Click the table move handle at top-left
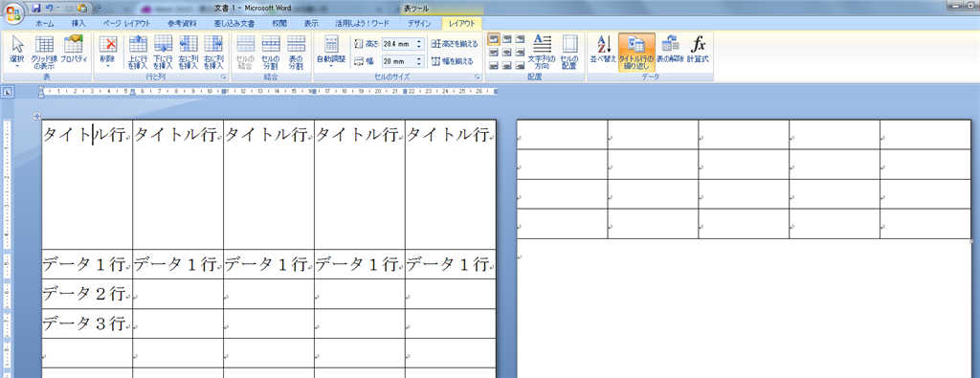980x378 pixels. [x=36, y=116]
